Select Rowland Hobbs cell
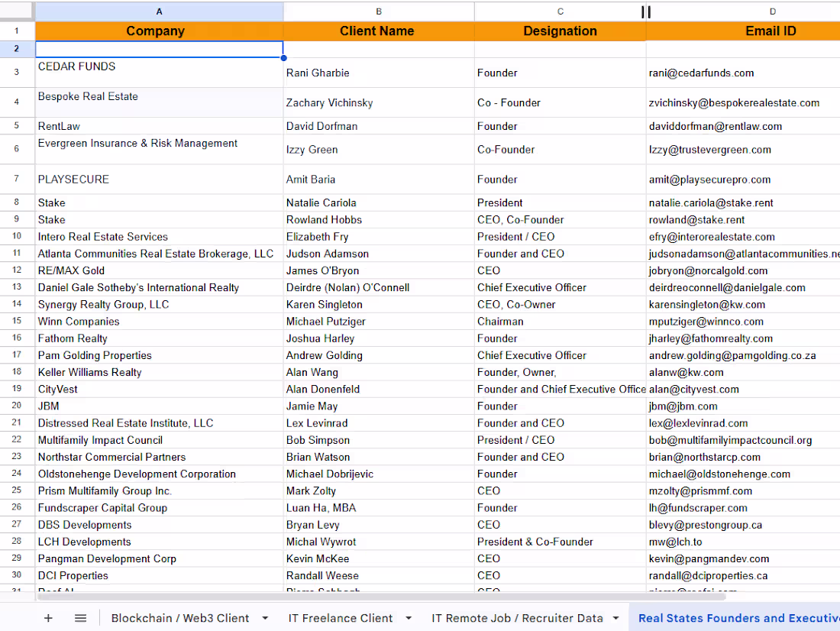Image resolution: width=840 pixels, height=631 pixels. pyautogui.click(x=379, y=220)
